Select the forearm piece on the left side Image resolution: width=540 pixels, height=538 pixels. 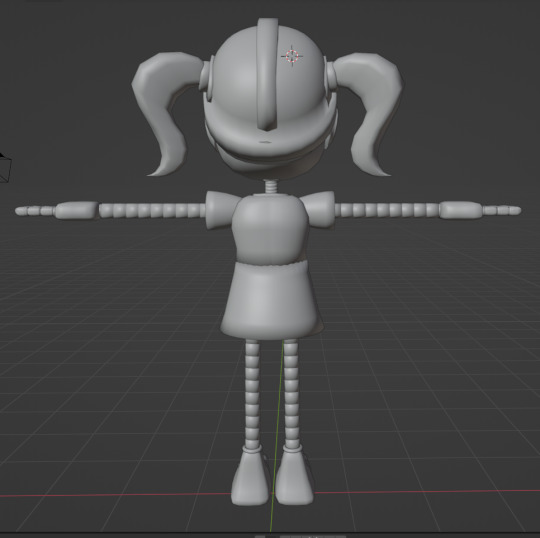click(x=76, y=210)
